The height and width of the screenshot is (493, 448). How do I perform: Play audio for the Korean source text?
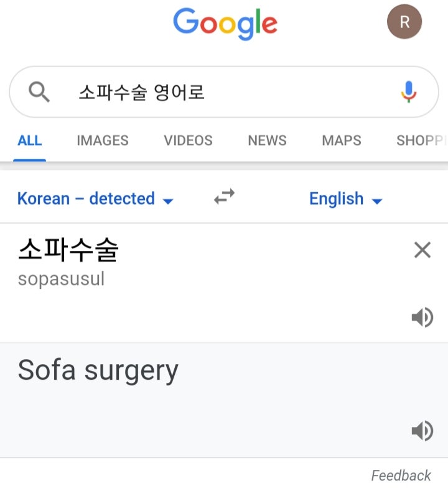tap(422, 317)
